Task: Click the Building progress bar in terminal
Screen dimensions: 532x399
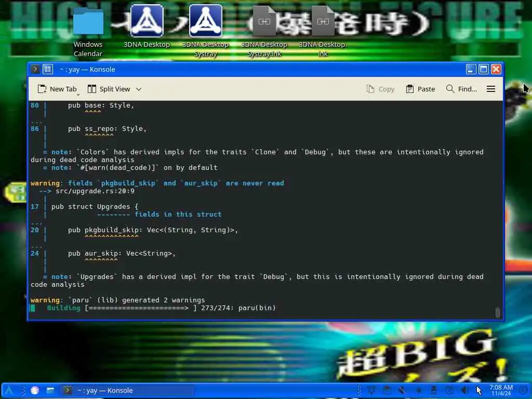Action: (140, 308)
